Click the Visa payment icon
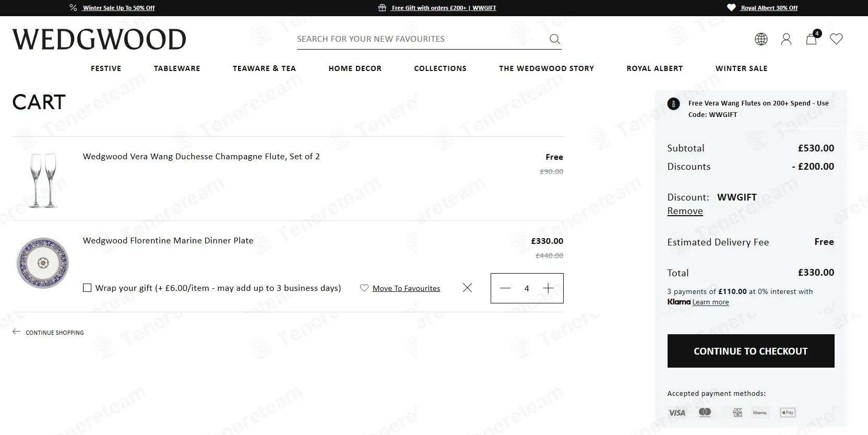The width and height of the screenshot is (868, 435). click(677, 413)
